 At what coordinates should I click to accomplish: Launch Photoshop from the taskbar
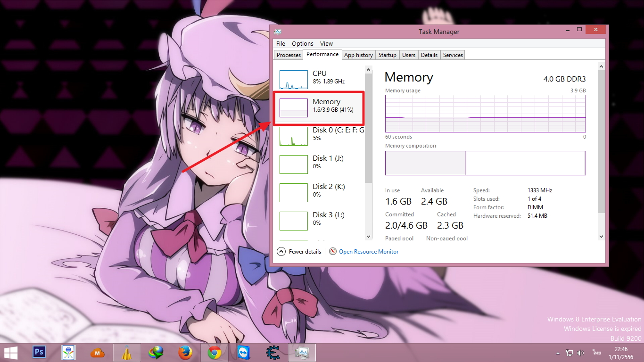[39, 352]
